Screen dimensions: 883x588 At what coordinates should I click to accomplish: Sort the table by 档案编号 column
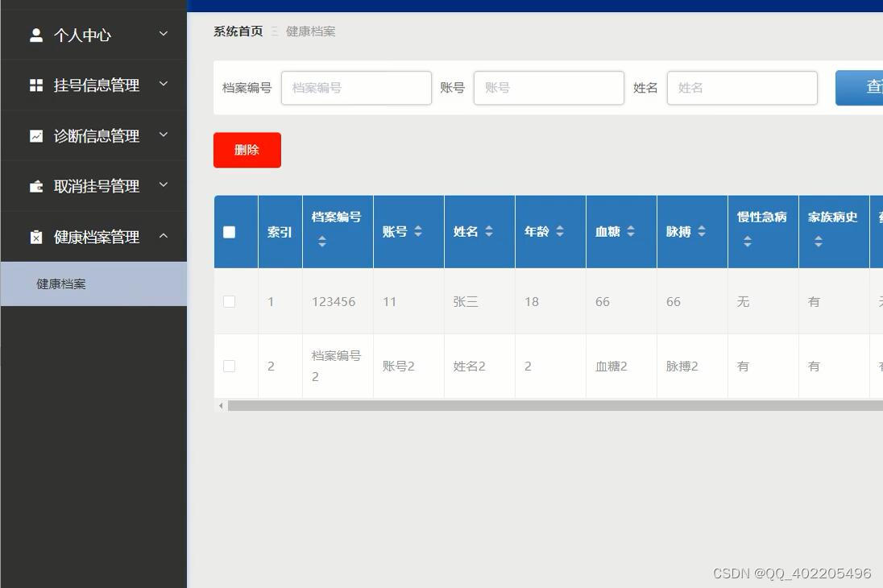click(322, 241)
